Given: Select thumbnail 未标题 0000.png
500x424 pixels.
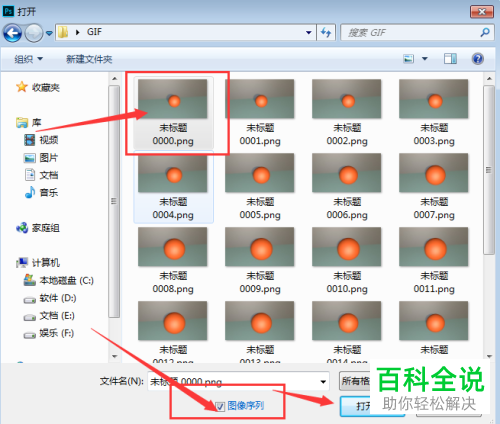Looking at the screenshot, I should 173,113.
